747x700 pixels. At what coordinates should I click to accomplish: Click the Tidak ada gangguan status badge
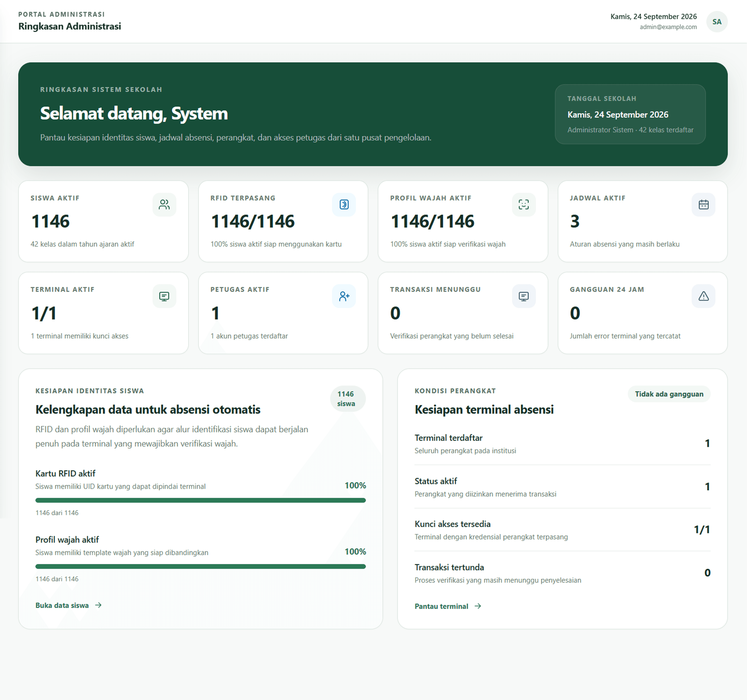click(669, 394)
